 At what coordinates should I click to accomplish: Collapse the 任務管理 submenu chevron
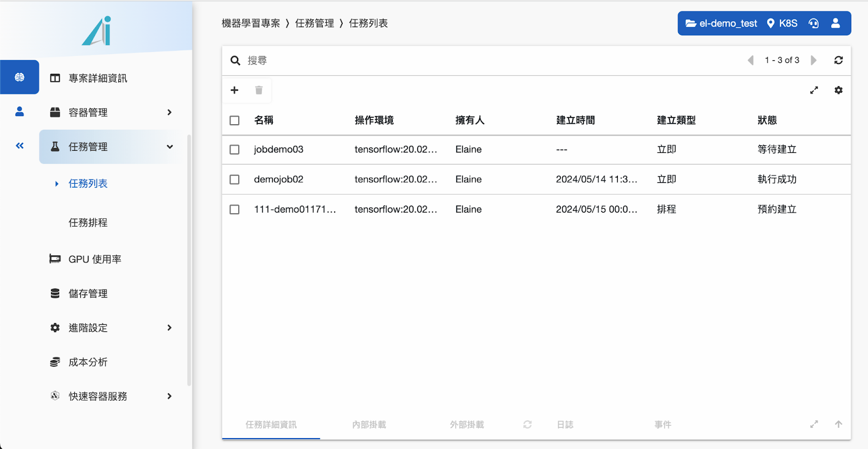point(169,146)
